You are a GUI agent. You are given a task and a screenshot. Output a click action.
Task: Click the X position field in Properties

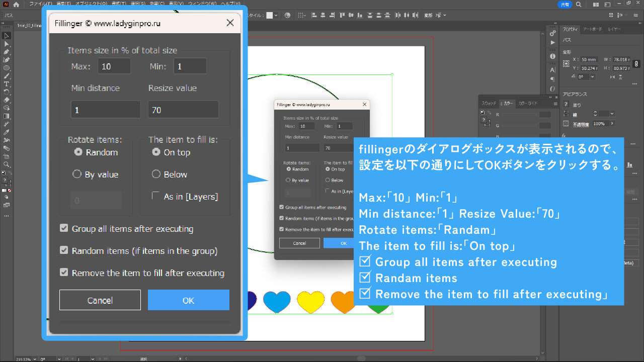[588, 59]
